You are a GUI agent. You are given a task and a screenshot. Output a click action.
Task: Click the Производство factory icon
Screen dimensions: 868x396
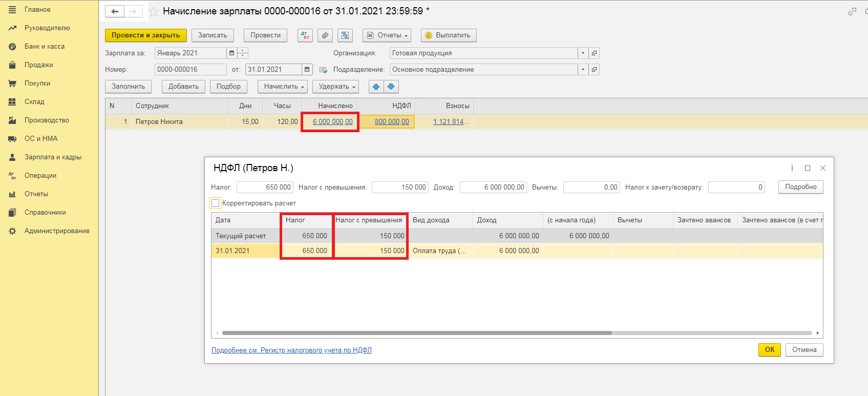(12, 120)
